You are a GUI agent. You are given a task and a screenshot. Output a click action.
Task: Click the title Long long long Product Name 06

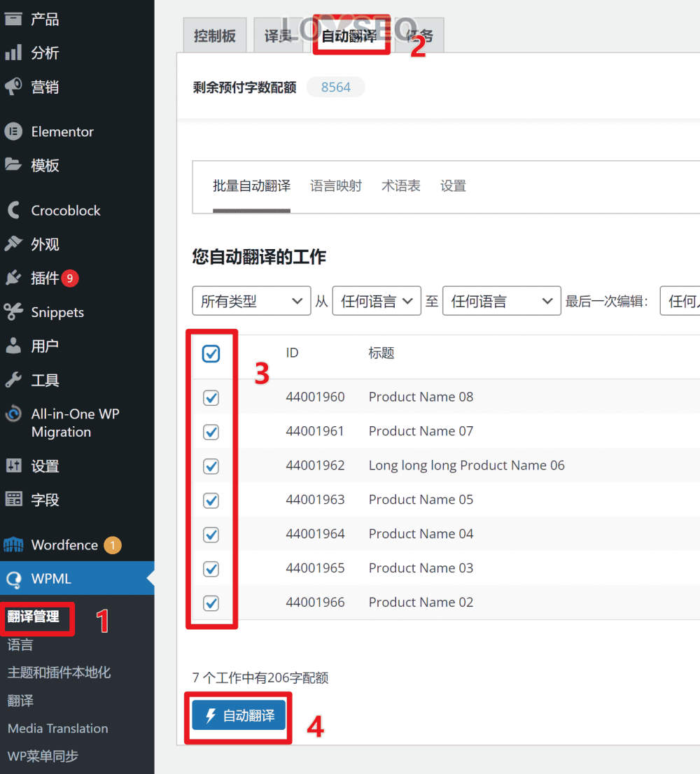click(x=466, y=465)
